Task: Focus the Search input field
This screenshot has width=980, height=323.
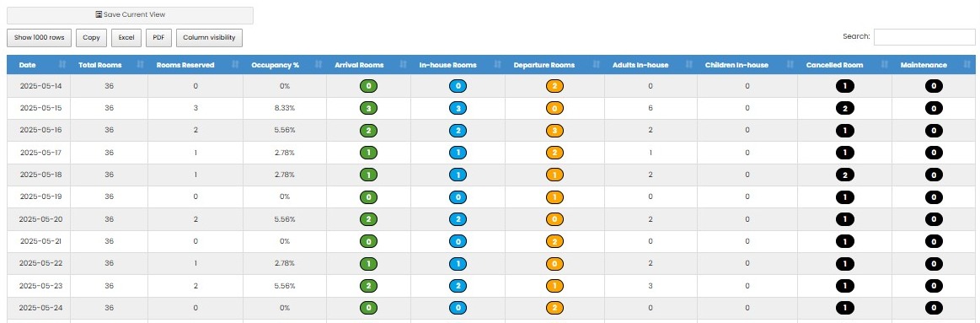Action: click(x=924, y=37)
